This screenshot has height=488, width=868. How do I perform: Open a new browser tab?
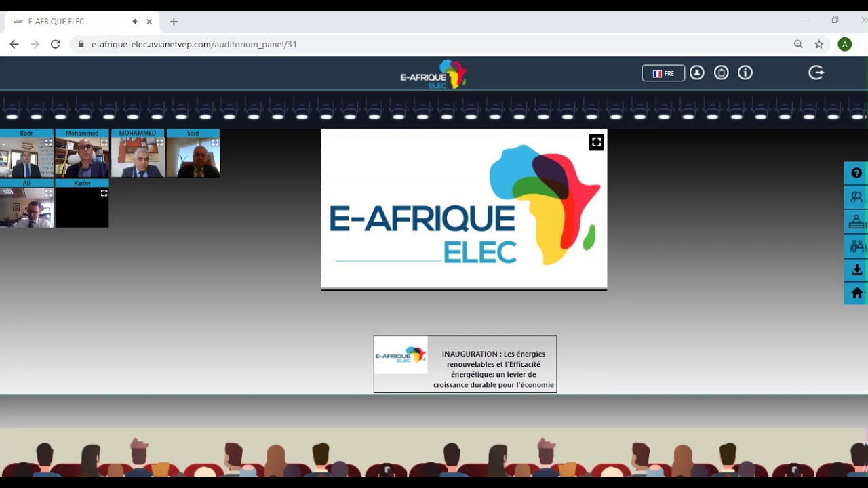click(174, 22)
